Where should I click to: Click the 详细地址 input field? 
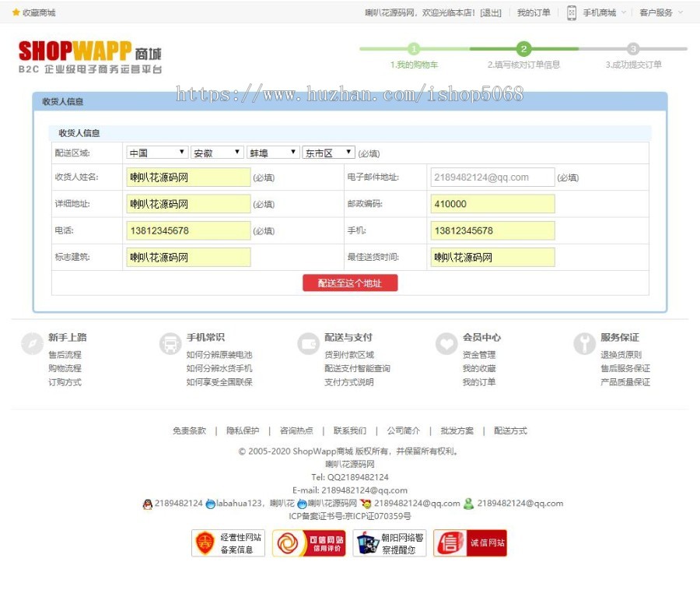[188, 204]
